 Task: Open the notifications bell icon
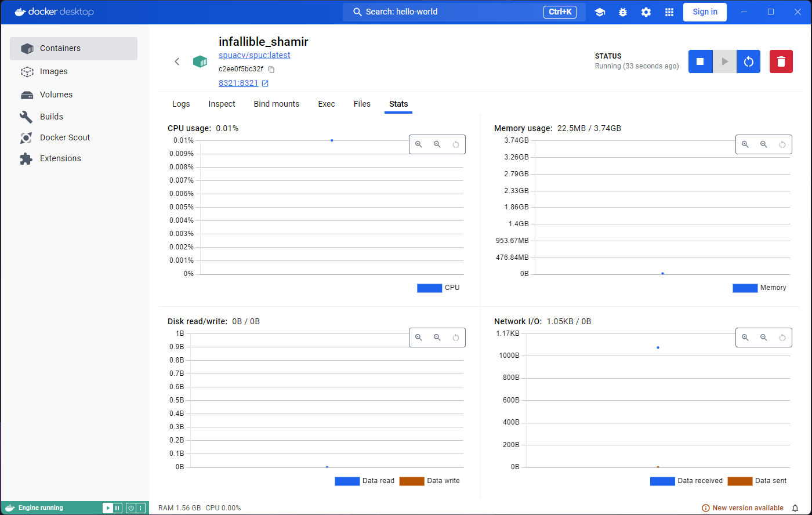[795, 508]
